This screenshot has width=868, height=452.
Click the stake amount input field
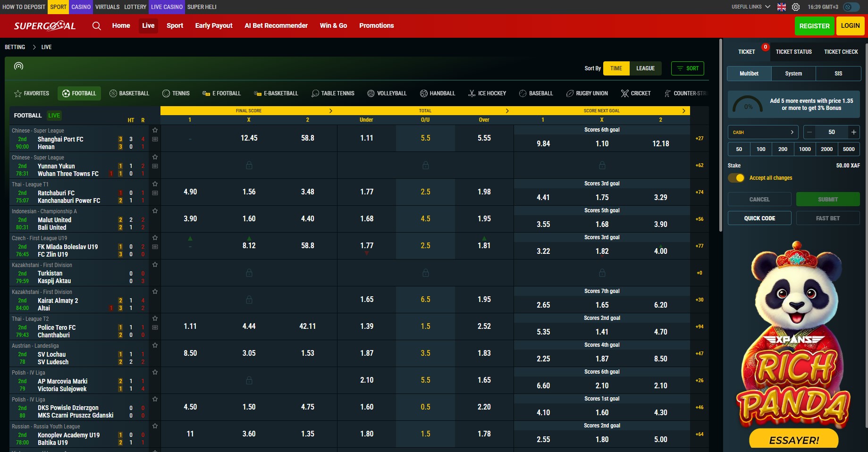point(831,132)
